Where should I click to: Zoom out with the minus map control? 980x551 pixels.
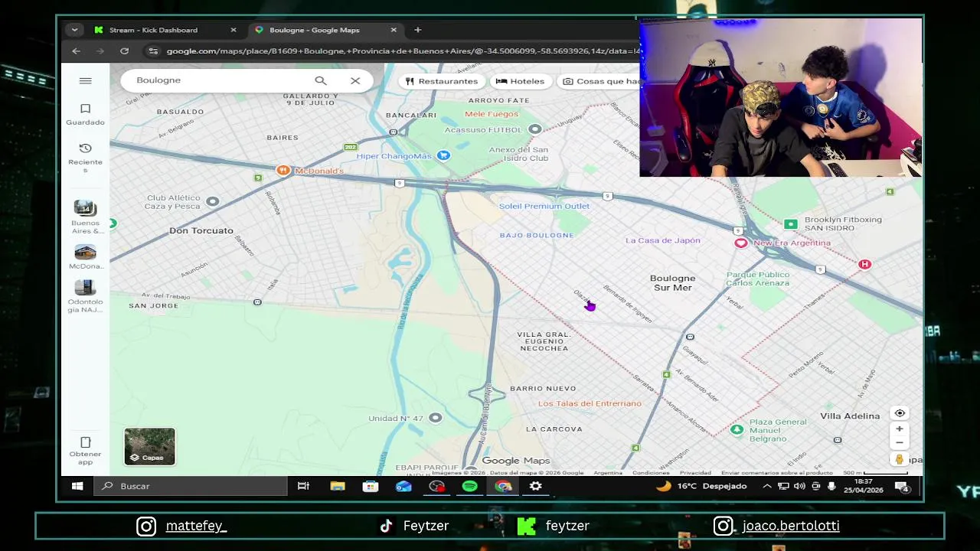900,442
